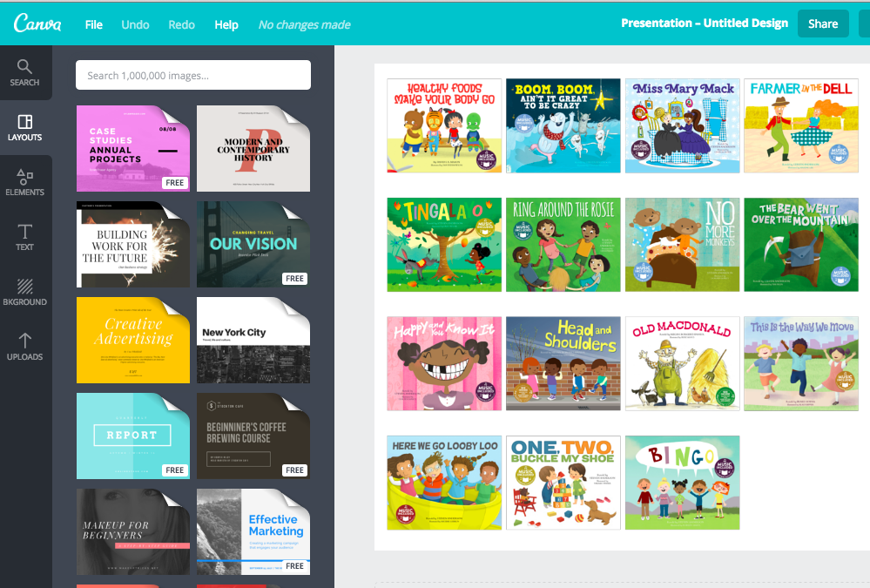Select the Our Vision layout
This screenshot has width=870, height=588.
point(253,244)
